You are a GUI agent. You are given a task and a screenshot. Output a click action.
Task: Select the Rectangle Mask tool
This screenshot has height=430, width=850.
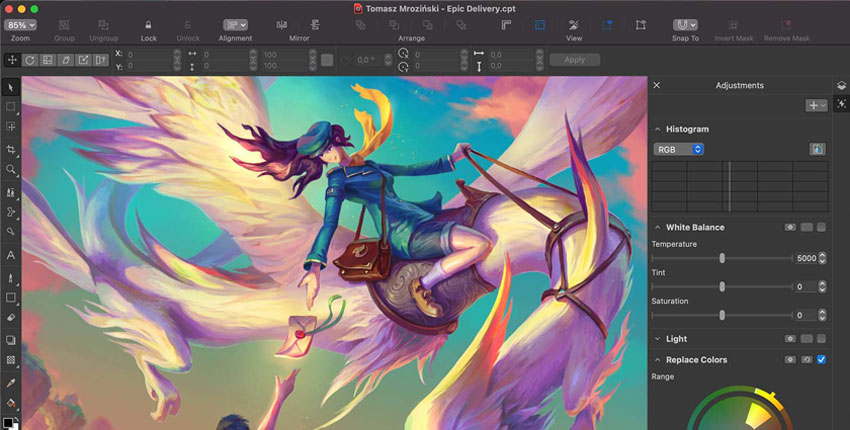[11, 107]
